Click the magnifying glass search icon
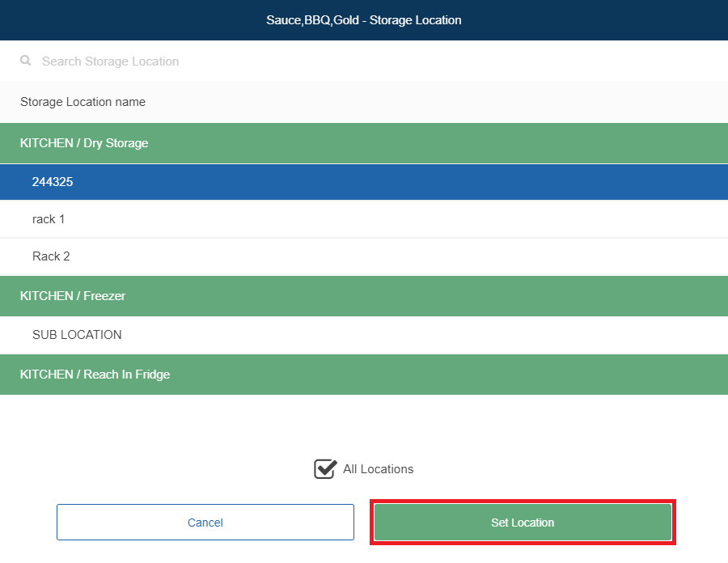728x563 pixels. coord(26,61)
